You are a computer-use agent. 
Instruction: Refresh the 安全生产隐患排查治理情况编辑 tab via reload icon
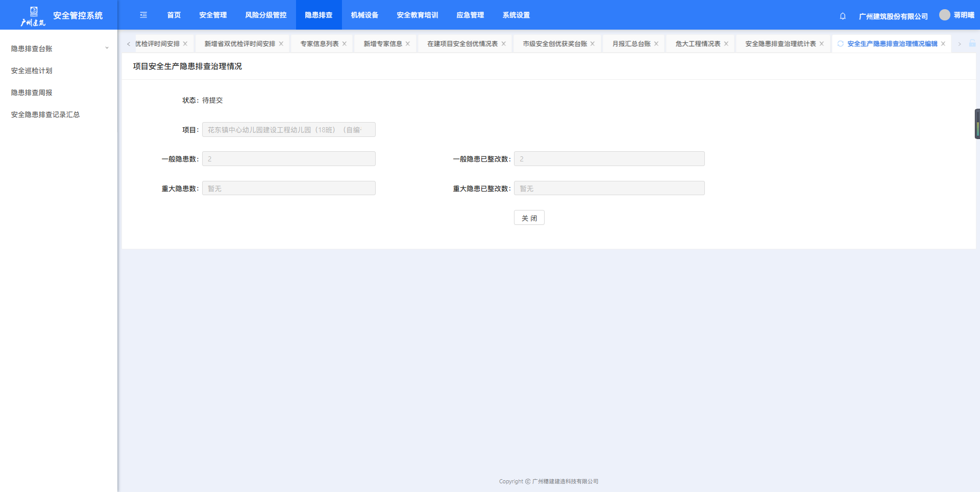tap(840, 44)
